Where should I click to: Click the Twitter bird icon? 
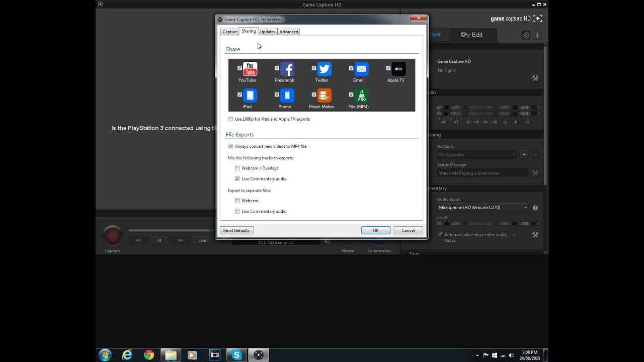(x=325, y=69)
